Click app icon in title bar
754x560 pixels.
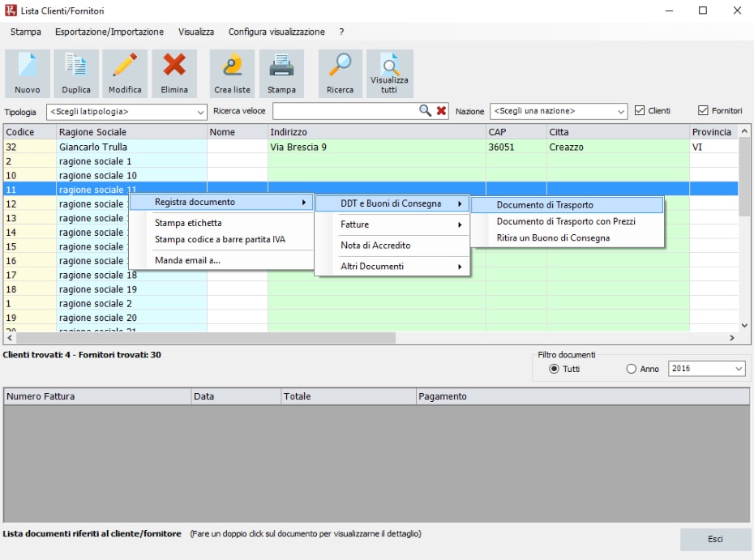[x=11, y=10]
